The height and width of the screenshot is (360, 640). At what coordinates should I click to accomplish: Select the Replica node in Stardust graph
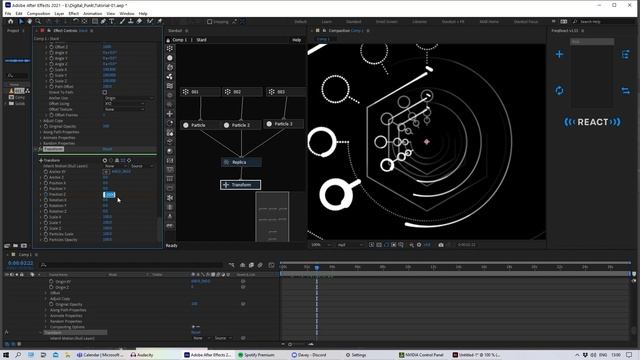[241, 162]
